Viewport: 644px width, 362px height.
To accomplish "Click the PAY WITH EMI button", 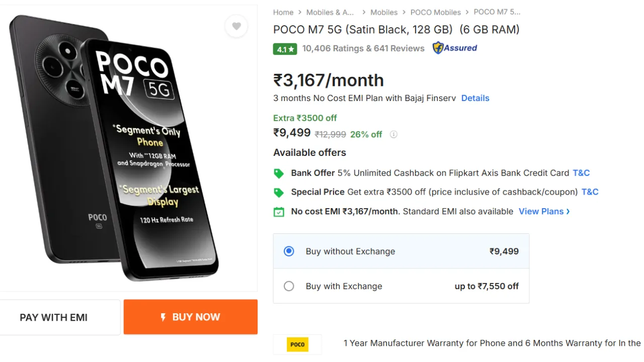I will coord(54,317).
